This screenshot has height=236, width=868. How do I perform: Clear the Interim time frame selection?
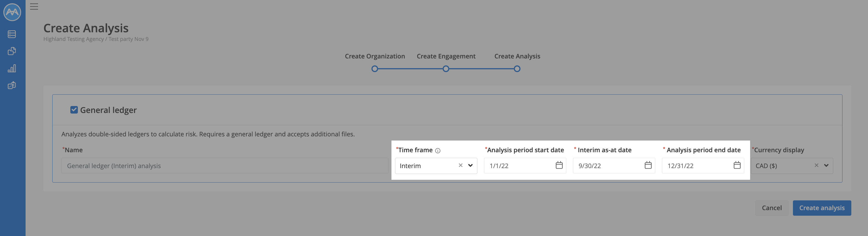point(461,165)
